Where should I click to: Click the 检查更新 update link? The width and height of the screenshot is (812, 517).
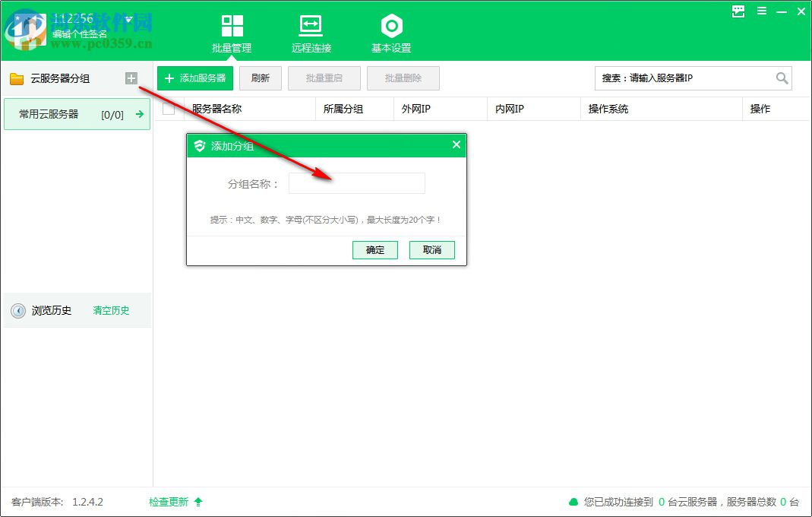pos(169,502)
